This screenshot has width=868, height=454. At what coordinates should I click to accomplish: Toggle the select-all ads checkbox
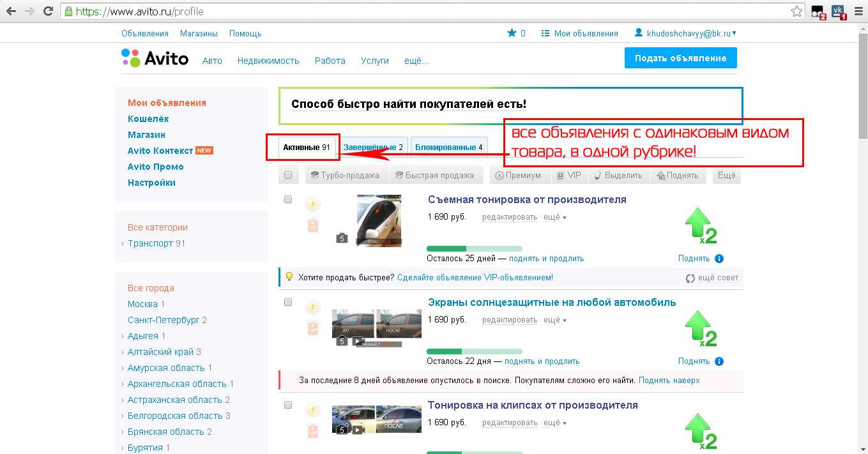288,175
